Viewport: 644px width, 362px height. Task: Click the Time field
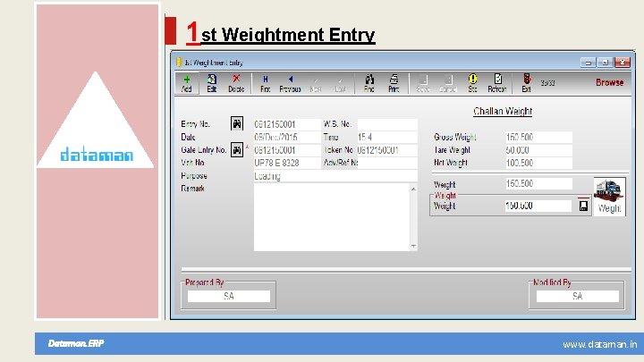pos(387,137)
